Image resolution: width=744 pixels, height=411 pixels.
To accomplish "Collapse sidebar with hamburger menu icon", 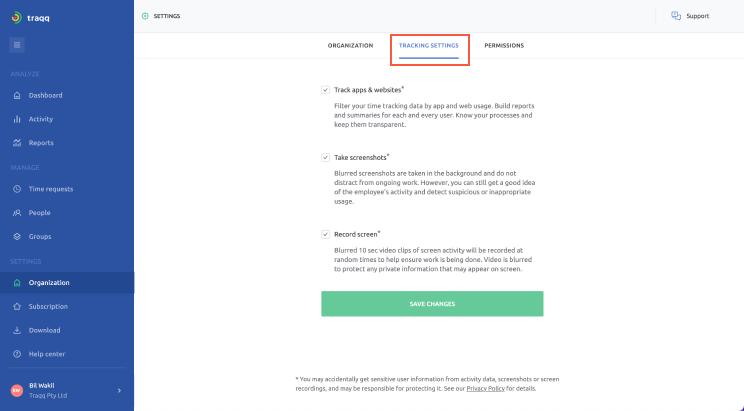I will tap(17, 45).
